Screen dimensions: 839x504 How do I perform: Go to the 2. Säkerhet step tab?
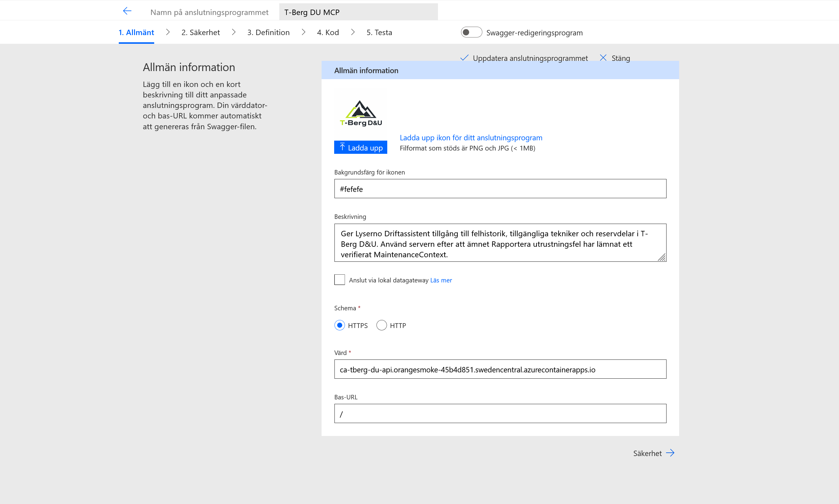200,32
